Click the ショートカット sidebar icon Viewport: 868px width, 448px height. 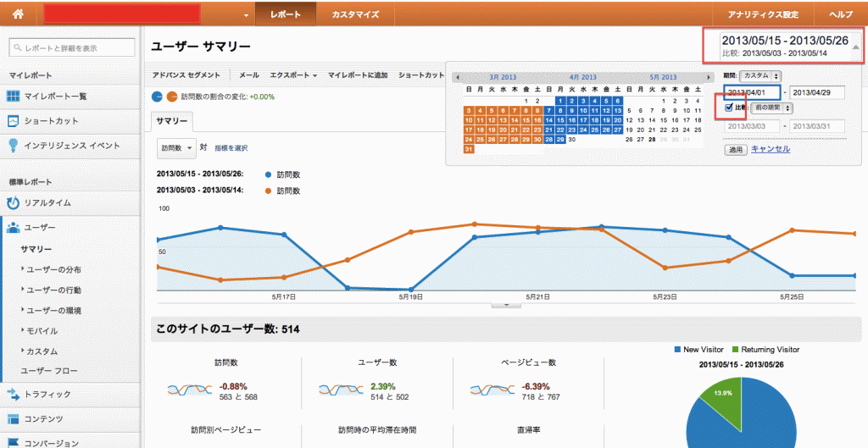tap(14, 120)
